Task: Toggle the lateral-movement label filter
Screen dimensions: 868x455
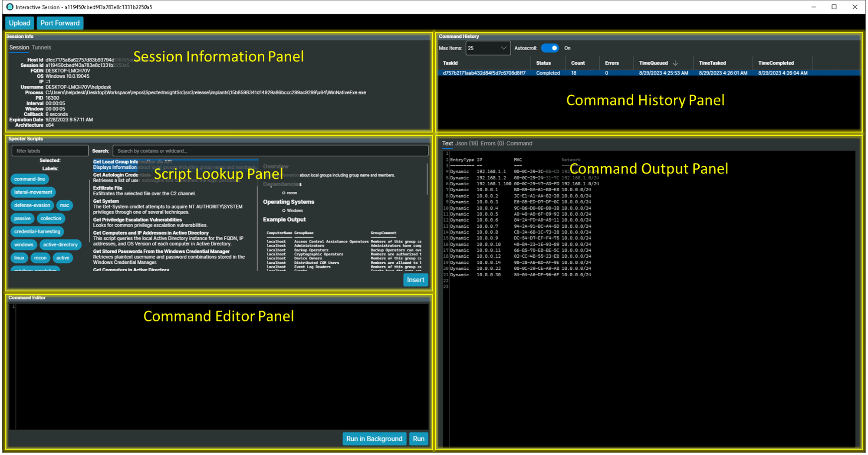Action: tap(33, 192)
